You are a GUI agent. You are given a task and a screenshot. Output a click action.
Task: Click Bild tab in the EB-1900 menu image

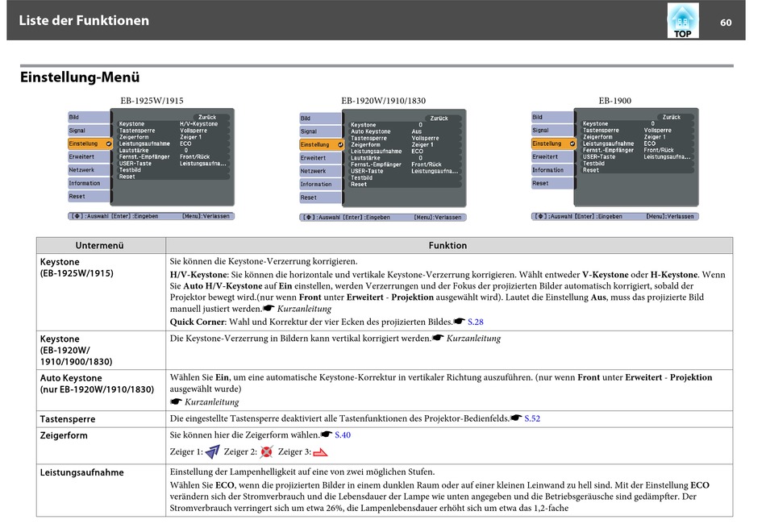(x=552, y=117)
